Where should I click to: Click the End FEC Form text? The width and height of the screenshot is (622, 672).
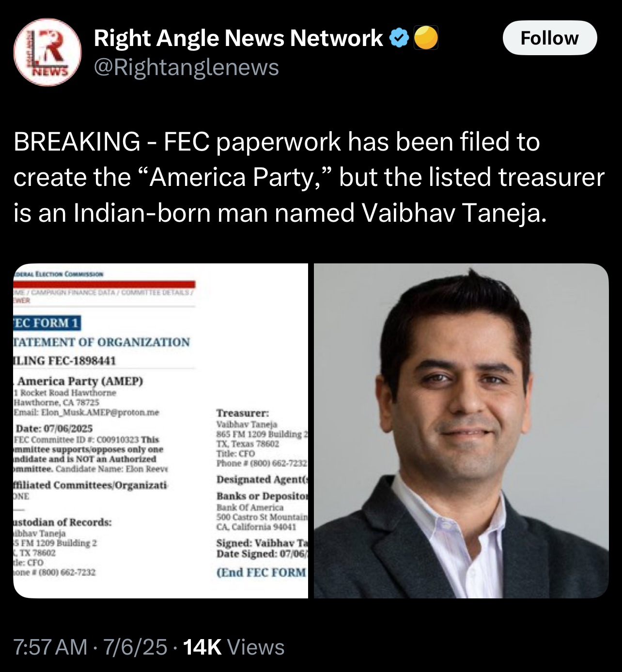tap(262, 573)
